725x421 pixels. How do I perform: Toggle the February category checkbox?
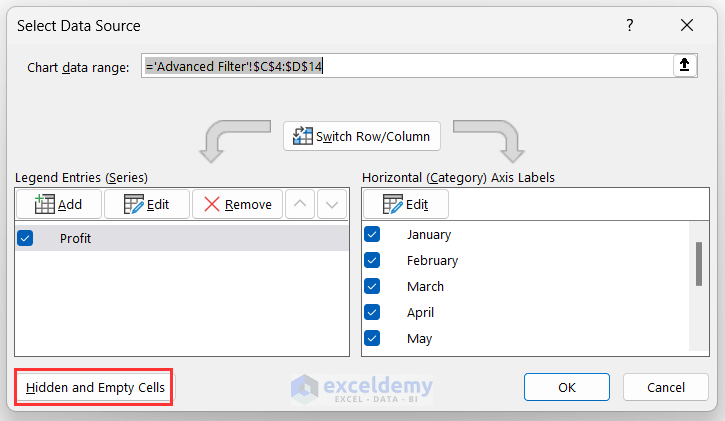pyautogui.click(x=372, y=260)
